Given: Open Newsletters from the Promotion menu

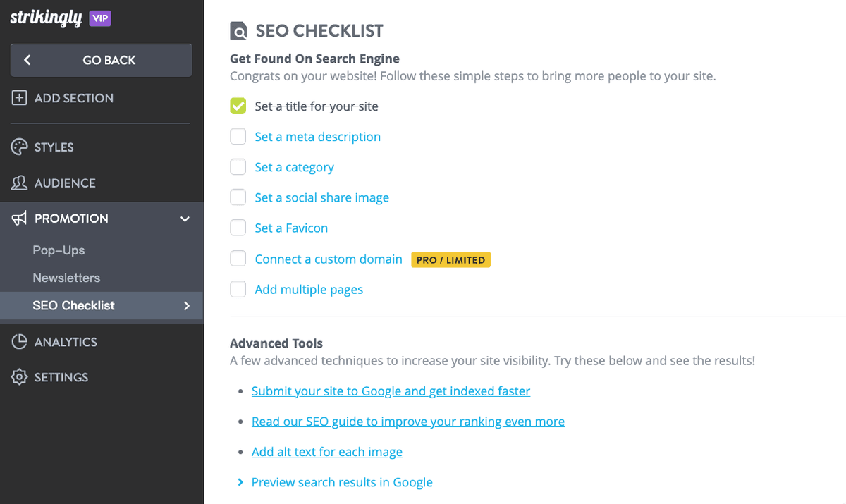Looking at the screenshot, I should 66,278.
